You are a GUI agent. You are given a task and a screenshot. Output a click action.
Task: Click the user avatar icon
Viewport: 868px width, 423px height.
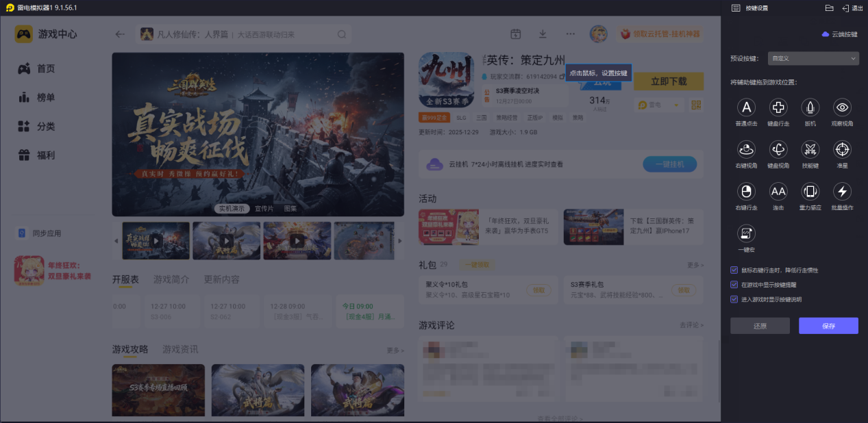coord(599,34)
